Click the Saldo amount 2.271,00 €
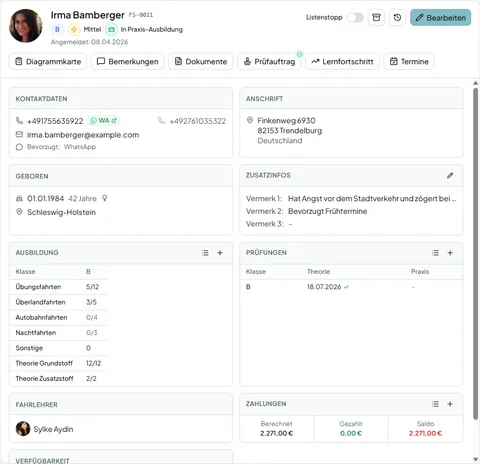Viewport: 480px width, 464px height. tap(425, 433)
